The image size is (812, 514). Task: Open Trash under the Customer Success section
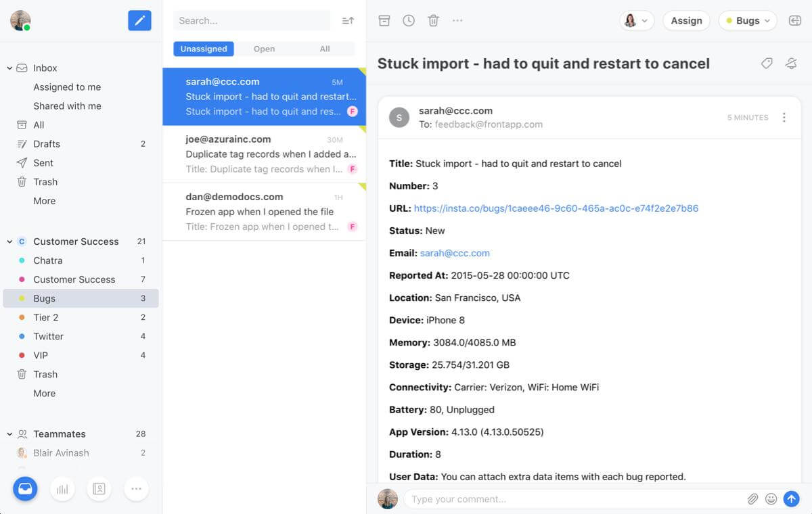[81, 374]
